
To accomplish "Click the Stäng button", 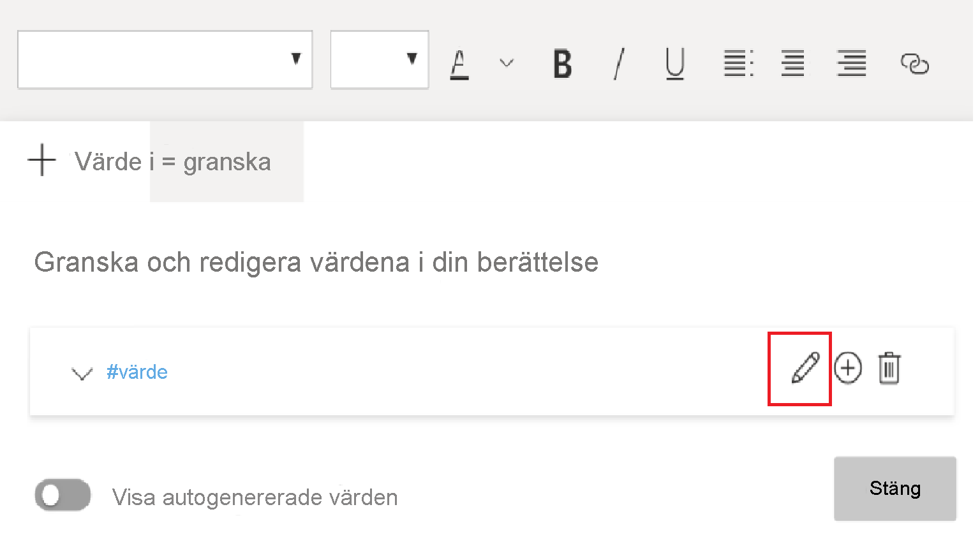I will tap(895, 489).
